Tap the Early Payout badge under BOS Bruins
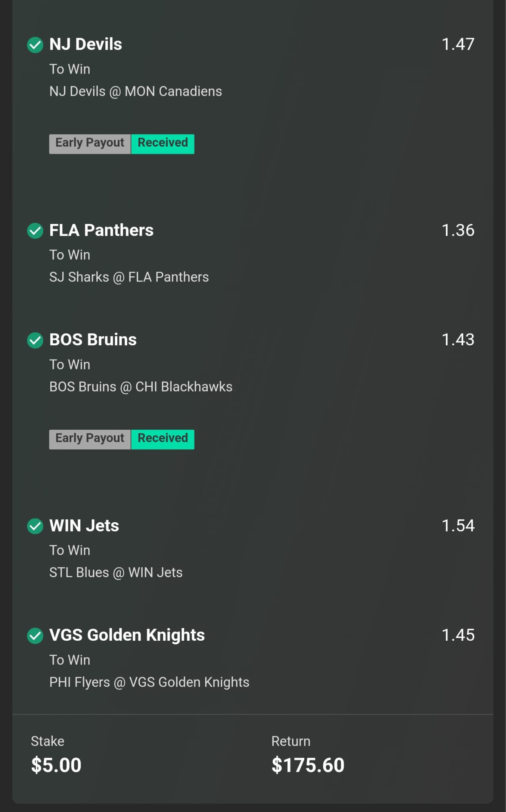The image size is (506, 812). coord(90,439)
